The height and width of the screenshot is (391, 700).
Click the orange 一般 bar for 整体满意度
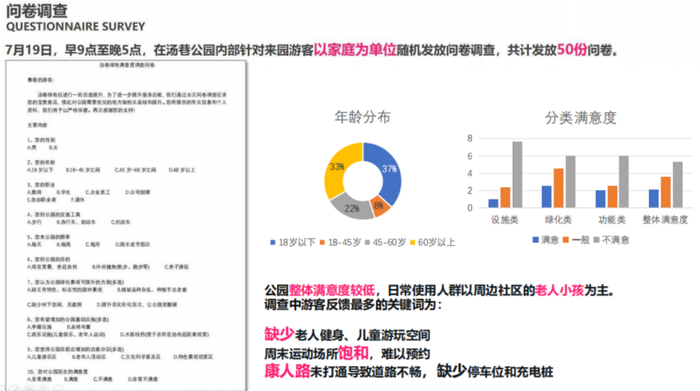[665, 192]
